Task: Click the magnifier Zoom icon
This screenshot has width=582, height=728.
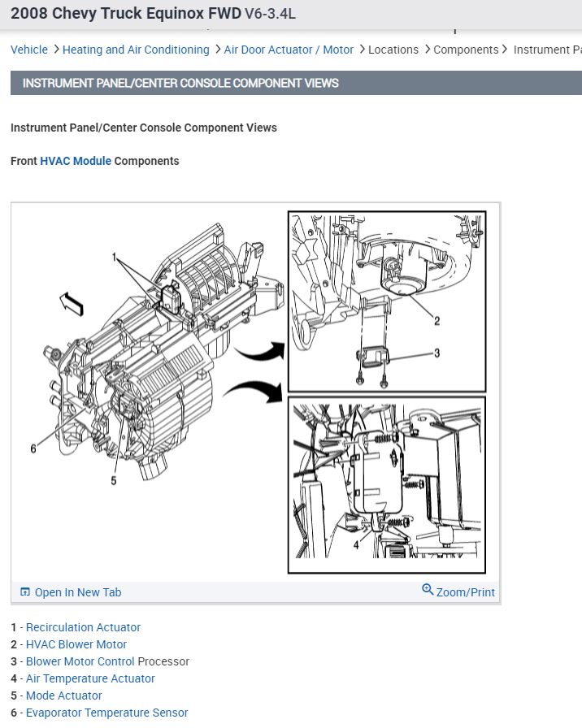Action: (x=428, y=590)
